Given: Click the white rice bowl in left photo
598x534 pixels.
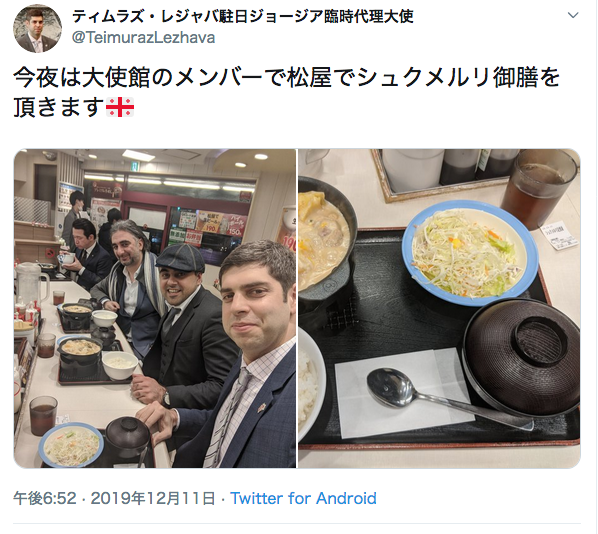Looking at the screenshot, I should point(120,365).
